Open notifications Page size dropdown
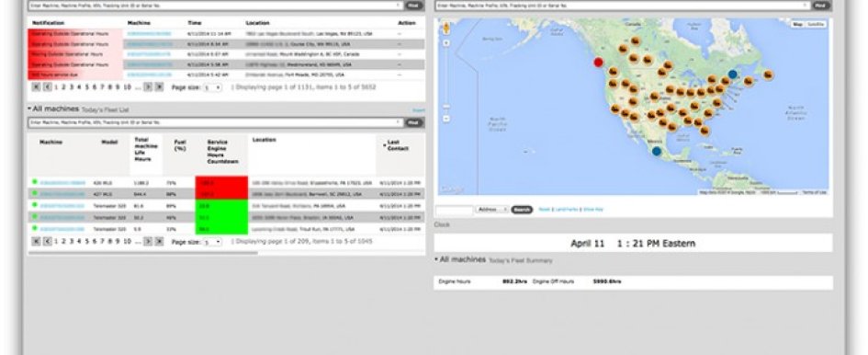Image resolution: width=868 pixels, height=355 pixels. [x=212, y=87]
